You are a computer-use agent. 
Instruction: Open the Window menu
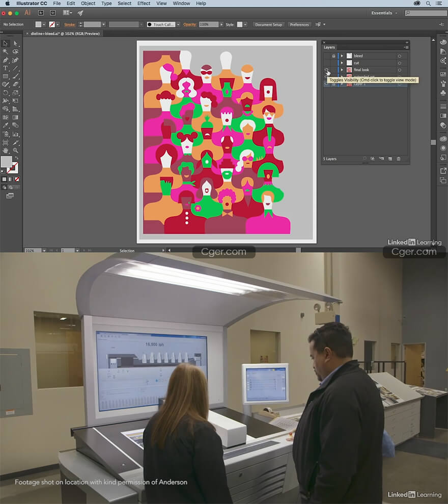point(181,3)
